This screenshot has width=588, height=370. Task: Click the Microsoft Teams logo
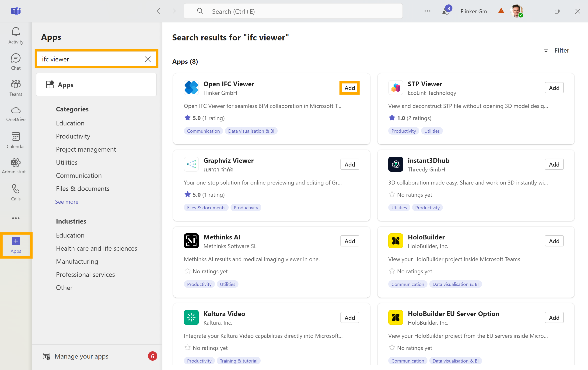[x=16, y=11]
